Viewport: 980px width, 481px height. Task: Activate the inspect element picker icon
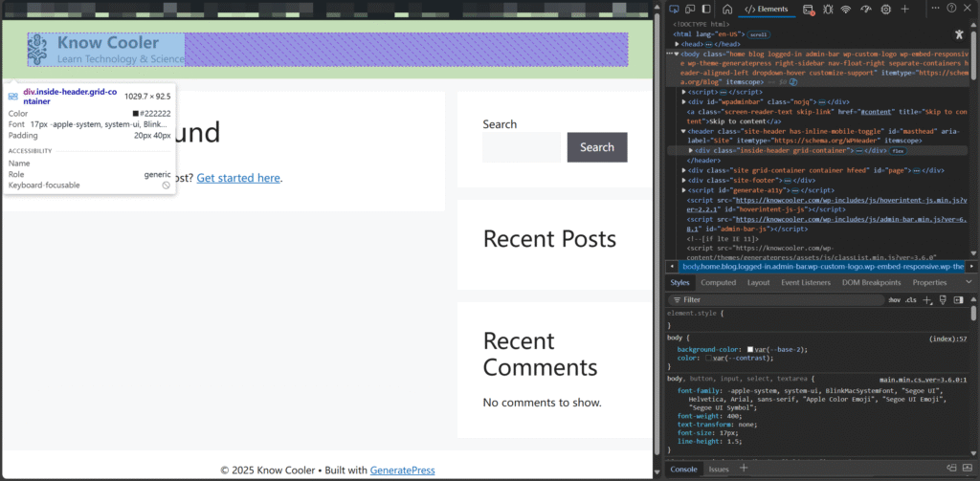[676, 9]
